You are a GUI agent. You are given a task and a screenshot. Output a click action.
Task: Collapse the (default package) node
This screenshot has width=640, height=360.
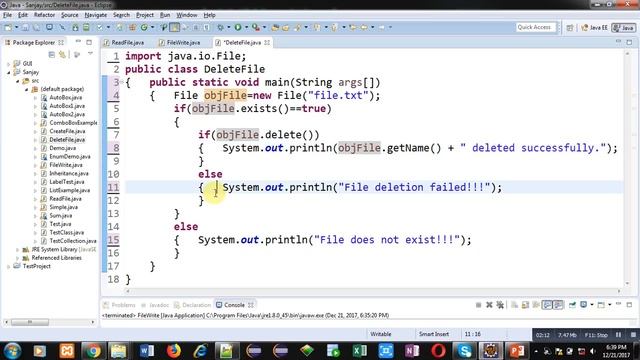tap(27, 89)
